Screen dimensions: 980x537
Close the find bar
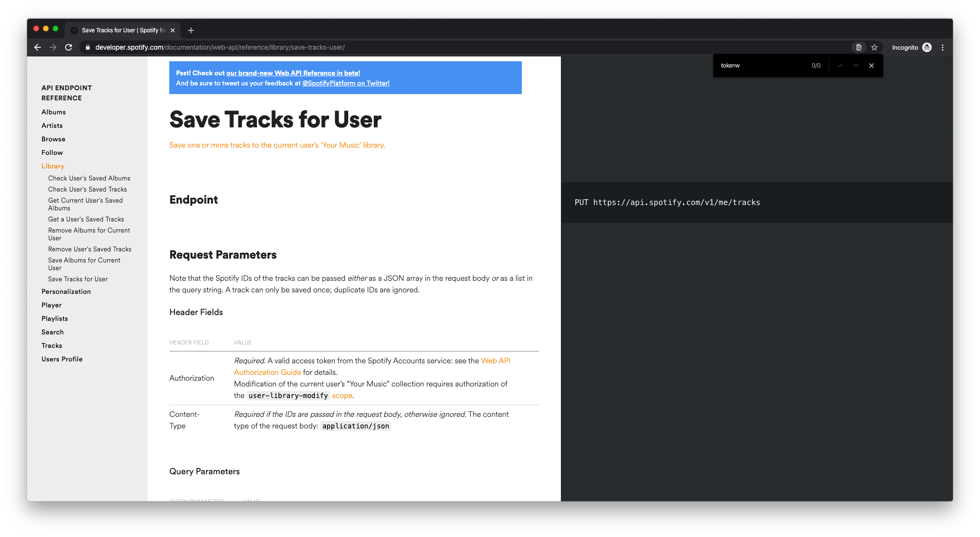click(x=871, y=66)
